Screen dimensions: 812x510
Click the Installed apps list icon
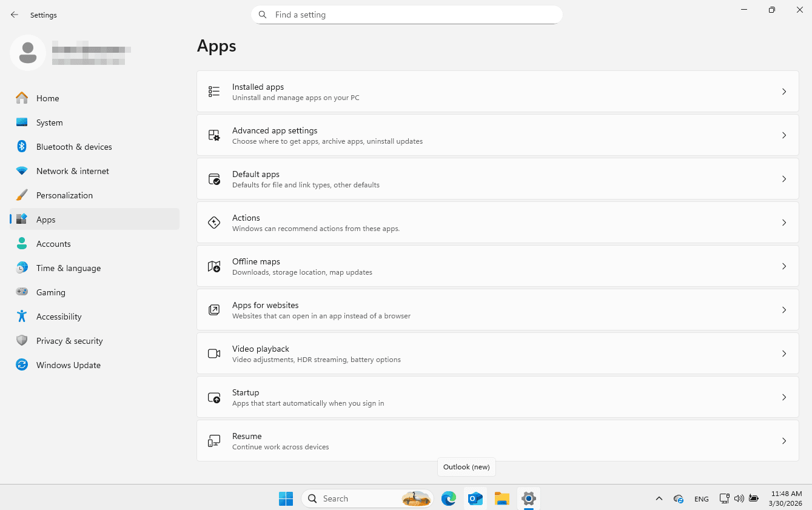214,92
